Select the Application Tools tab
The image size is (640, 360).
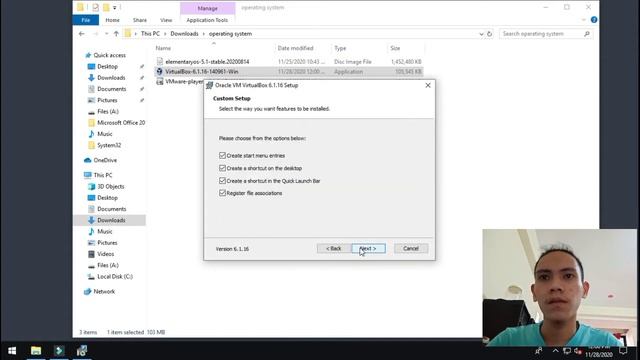tap(207, 20)
